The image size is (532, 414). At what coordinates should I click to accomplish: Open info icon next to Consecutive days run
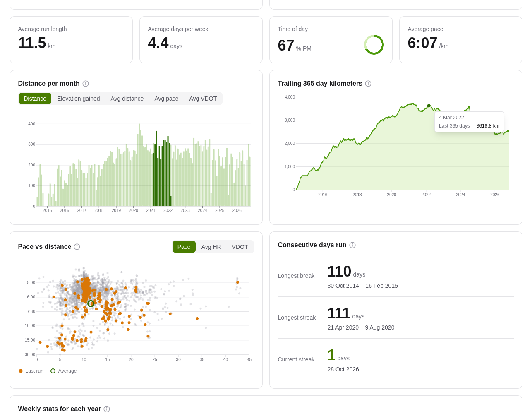tap(352, 245)
